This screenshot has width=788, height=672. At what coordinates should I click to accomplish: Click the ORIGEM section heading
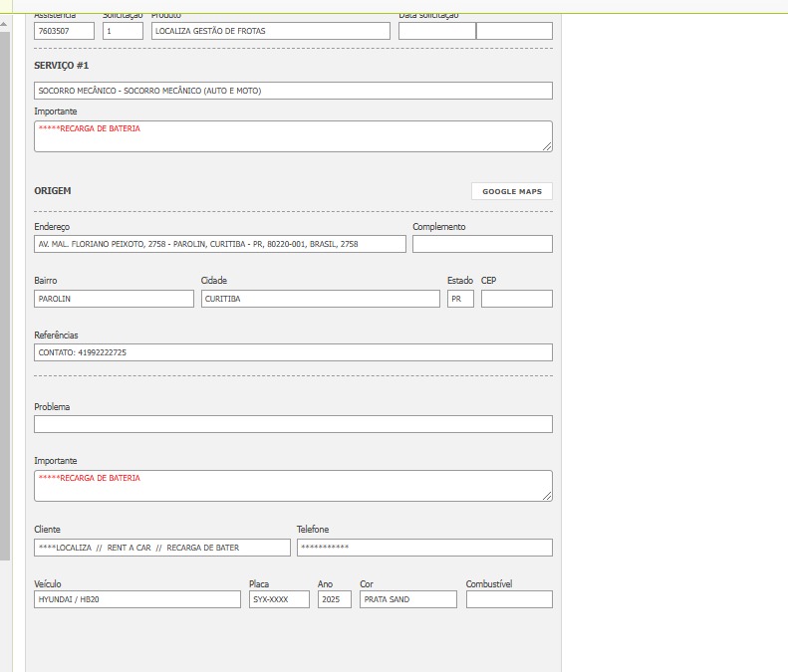tap(52, 191)
